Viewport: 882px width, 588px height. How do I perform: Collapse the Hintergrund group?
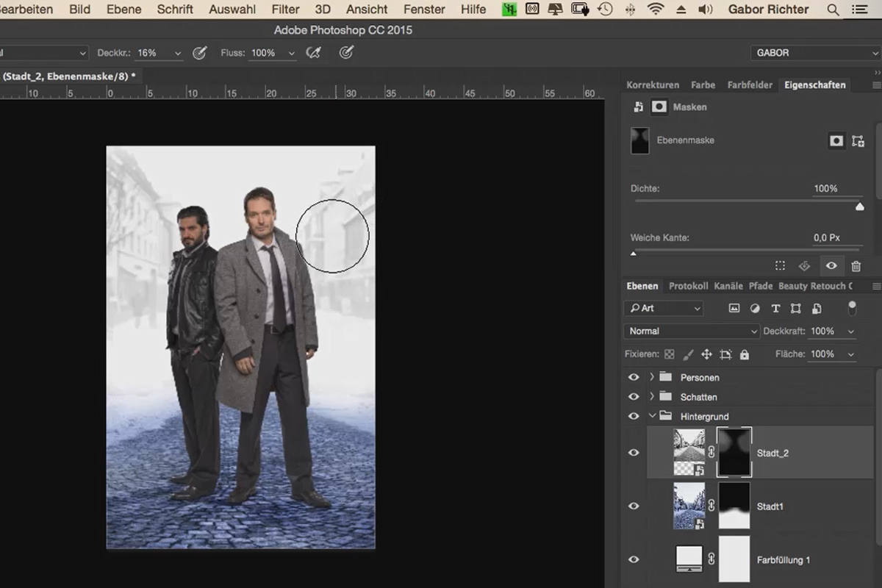coord(651,416)
